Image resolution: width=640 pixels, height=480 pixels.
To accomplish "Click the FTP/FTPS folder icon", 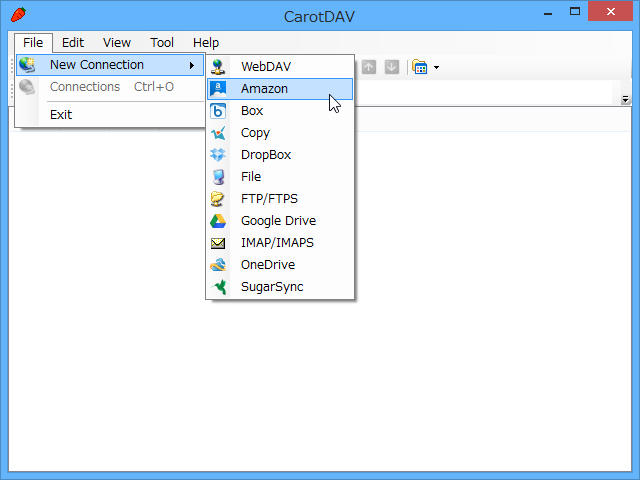I will [x=218, y=199].
